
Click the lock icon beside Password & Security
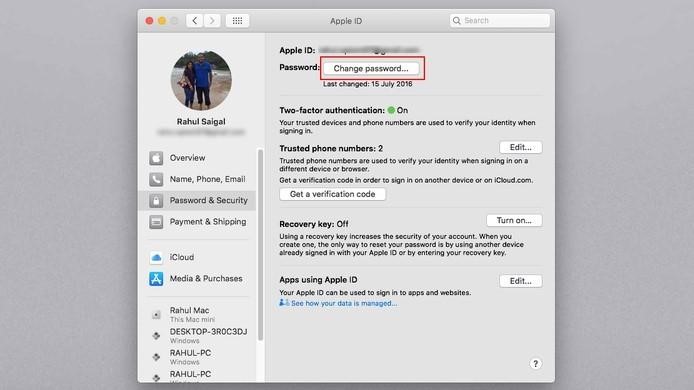(x=156, y=201)
